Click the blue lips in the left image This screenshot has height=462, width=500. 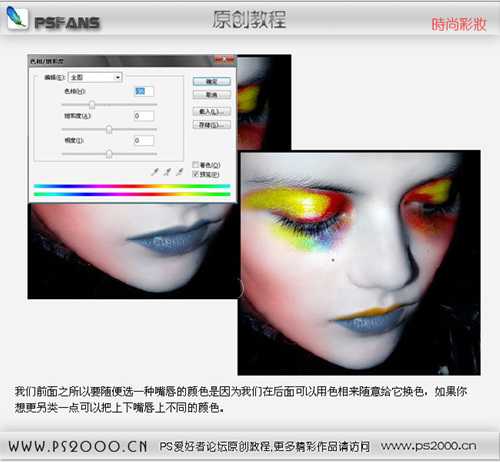pyautogui.click(x=173, y=238)
